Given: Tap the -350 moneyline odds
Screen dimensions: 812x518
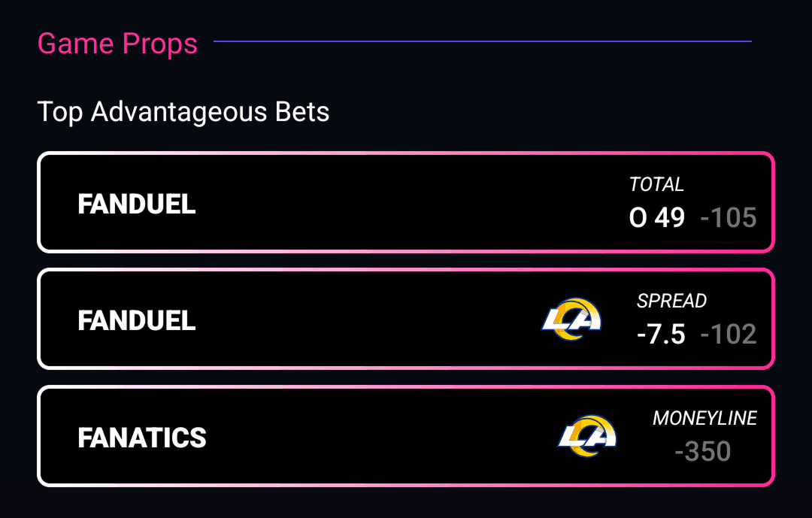Looking at the screenshot, I should pos(703,451).
